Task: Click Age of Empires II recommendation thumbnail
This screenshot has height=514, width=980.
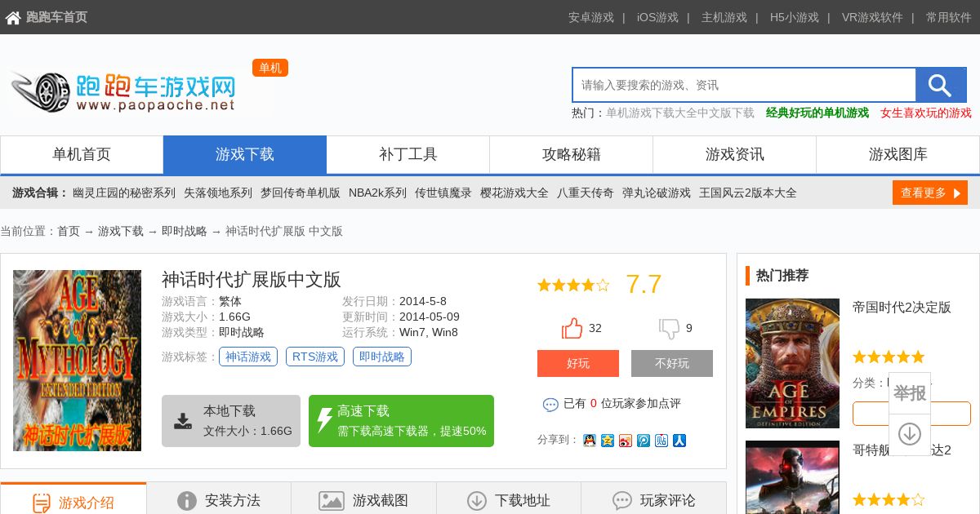Action: tap(792, 363)
